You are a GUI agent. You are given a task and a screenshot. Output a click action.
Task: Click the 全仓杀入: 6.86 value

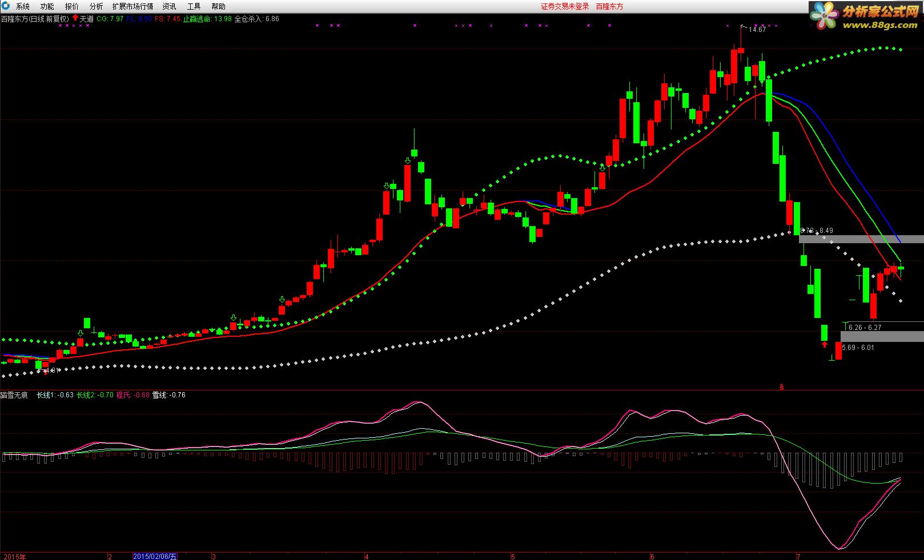[x=257, y=19]
